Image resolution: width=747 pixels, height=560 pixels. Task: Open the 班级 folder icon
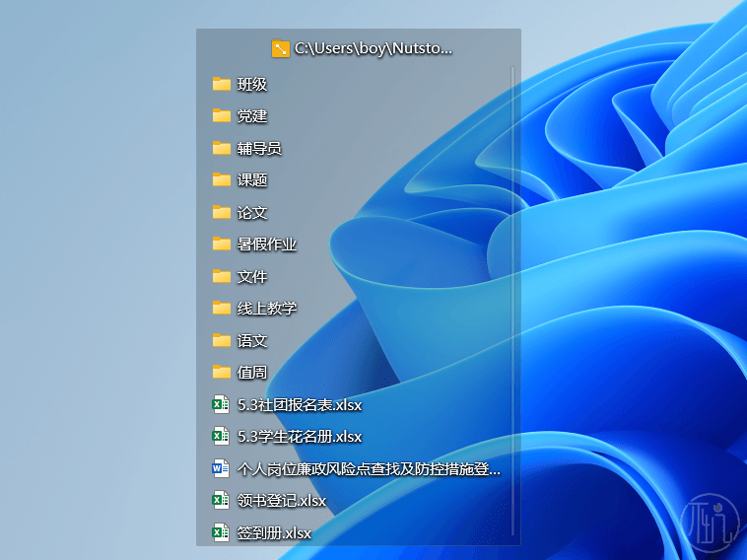[x=222, y=84]
